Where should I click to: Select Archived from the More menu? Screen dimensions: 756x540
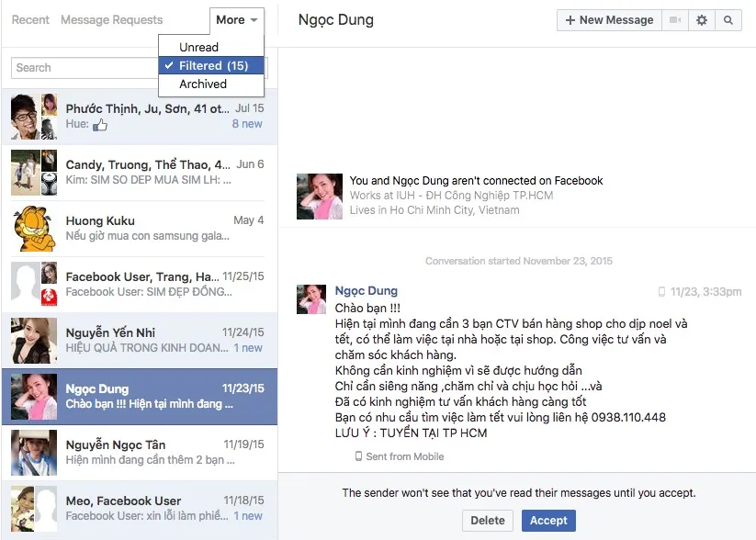pyautogui.click(x=211, y=84)
